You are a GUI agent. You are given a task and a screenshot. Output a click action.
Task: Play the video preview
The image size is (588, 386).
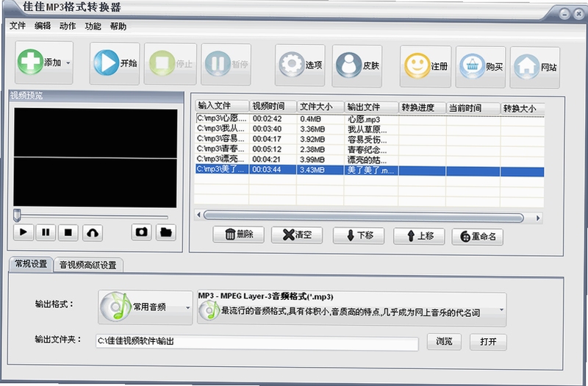(x=24, y=232)
